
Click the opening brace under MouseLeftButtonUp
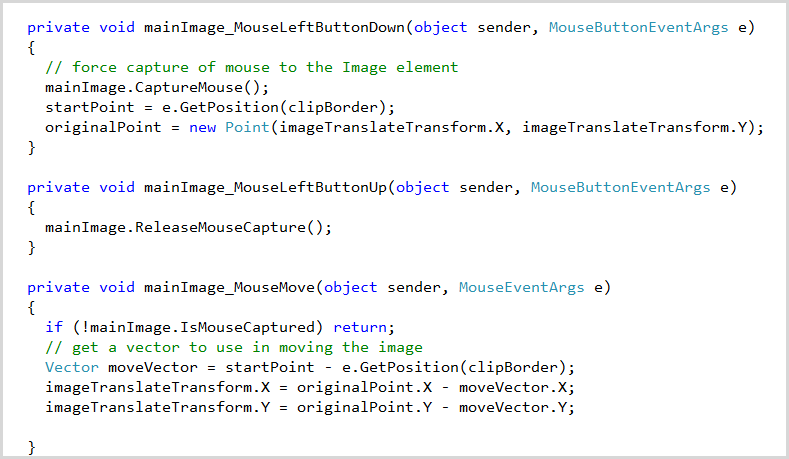pos(31,207)
